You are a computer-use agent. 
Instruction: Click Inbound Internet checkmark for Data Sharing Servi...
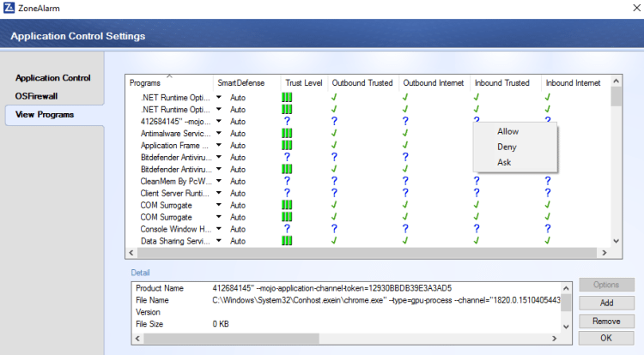coord(548,240)
